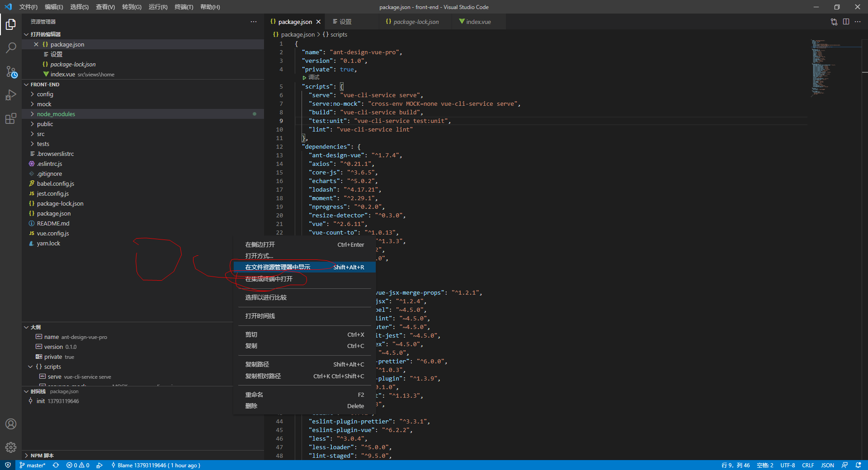
Task: Click the debug launch icon in status bar
Action: click(x=99, y=465)
